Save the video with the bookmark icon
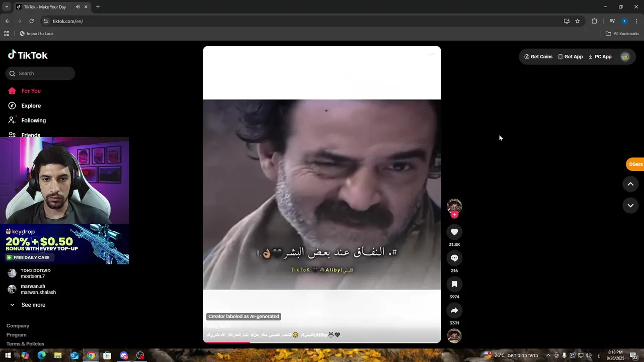 [x=454, y=284]
